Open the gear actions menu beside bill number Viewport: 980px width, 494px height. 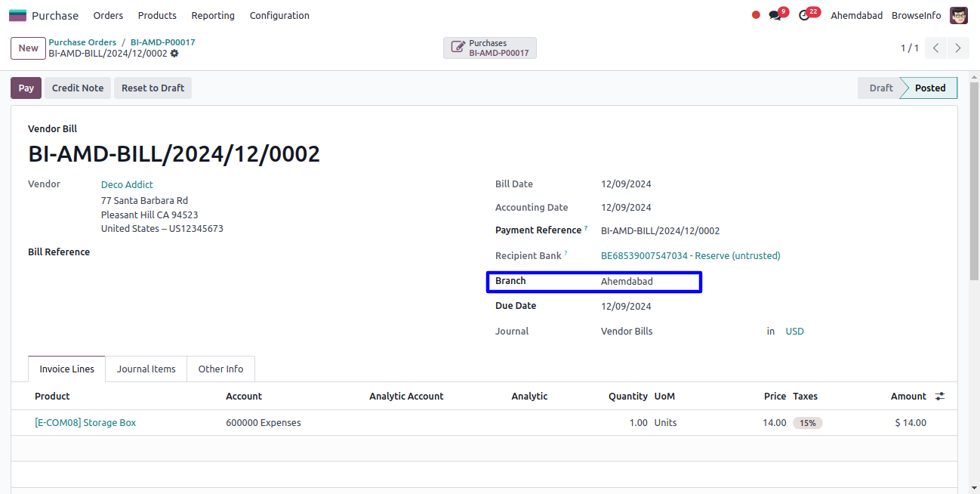(174, 54)
